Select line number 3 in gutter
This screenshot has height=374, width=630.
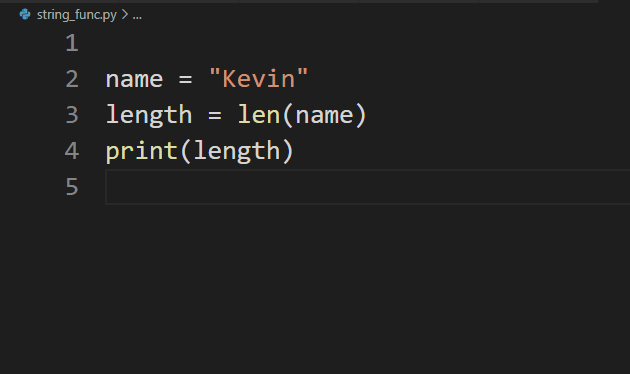(72, 115)
